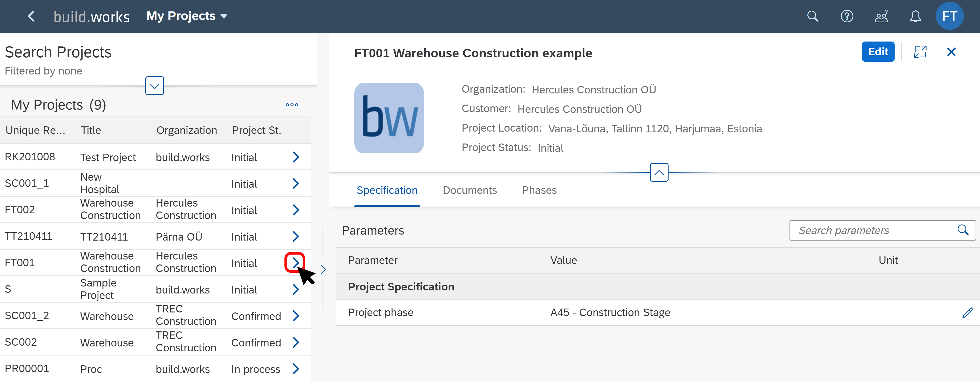
Task: Open the FT user avatar menu
Action: tap(950, 16)
